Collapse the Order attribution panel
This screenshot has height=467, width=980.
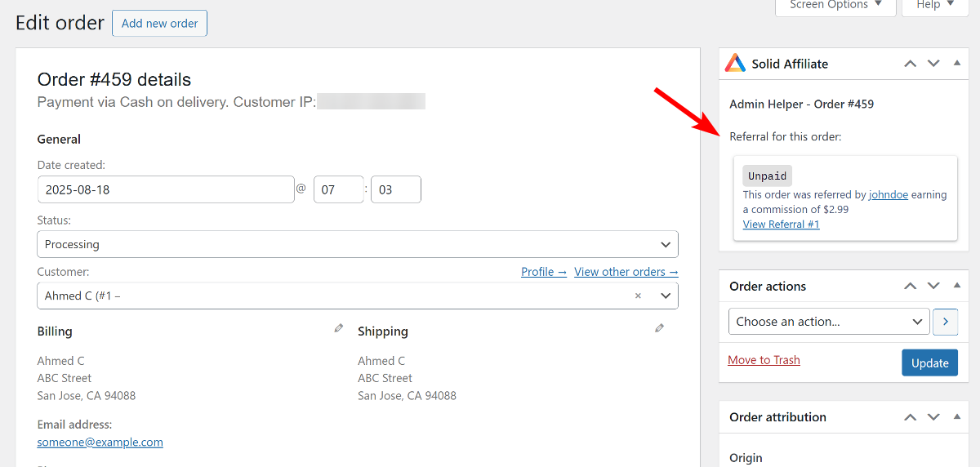[957, 417]
